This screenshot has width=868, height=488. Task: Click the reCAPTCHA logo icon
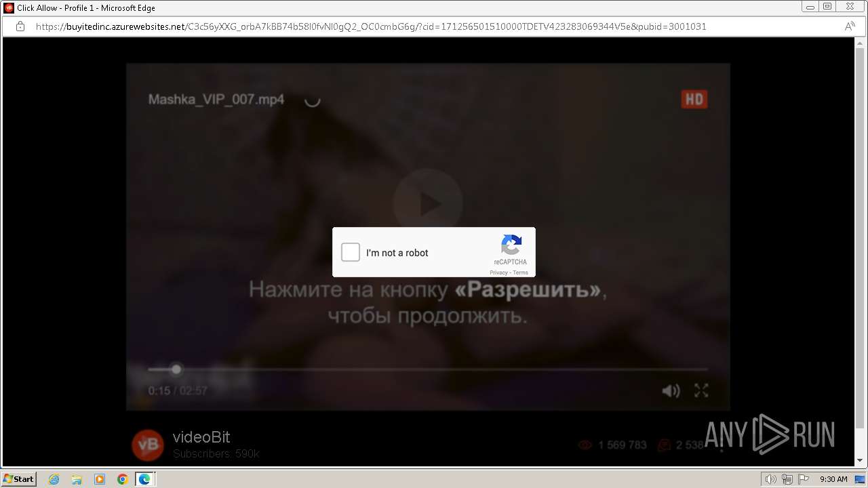[511, 245]
